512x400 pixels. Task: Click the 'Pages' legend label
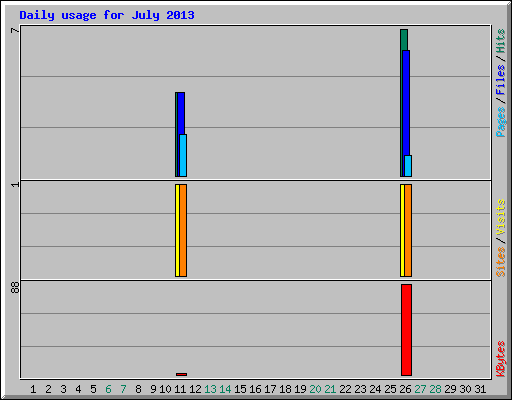[x=500, y=122]
